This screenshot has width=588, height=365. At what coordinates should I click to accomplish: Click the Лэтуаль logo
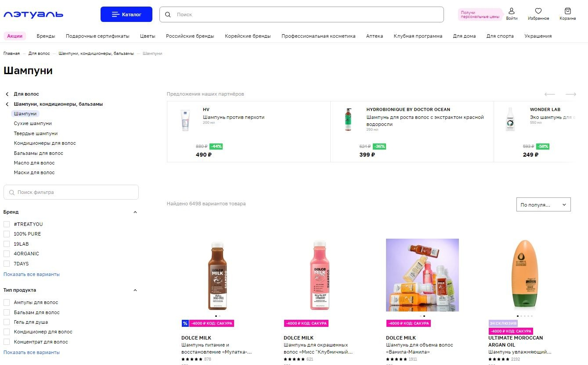click(33, 14)
